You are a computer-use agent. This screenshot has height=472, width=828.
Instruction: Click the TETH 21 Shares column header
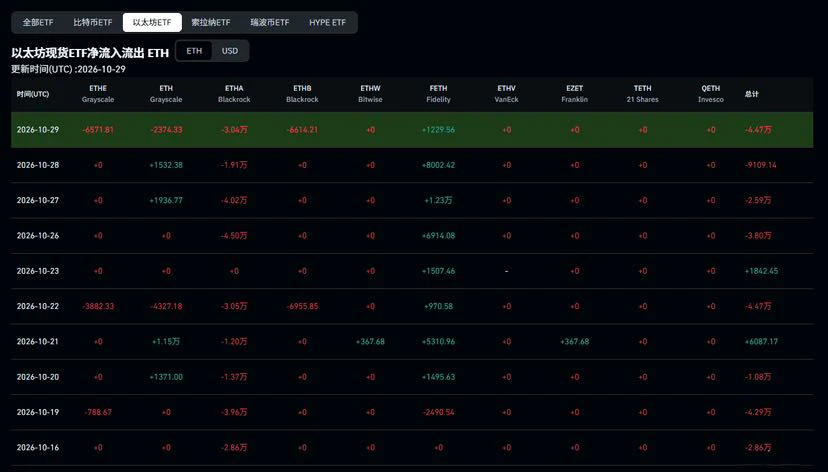point(643,94)
